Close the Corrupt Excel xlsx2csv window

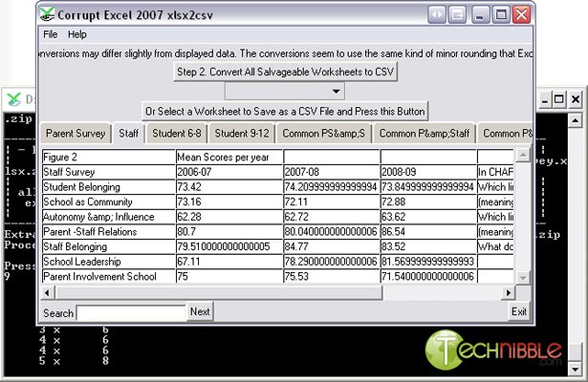[x=522, y=15]
